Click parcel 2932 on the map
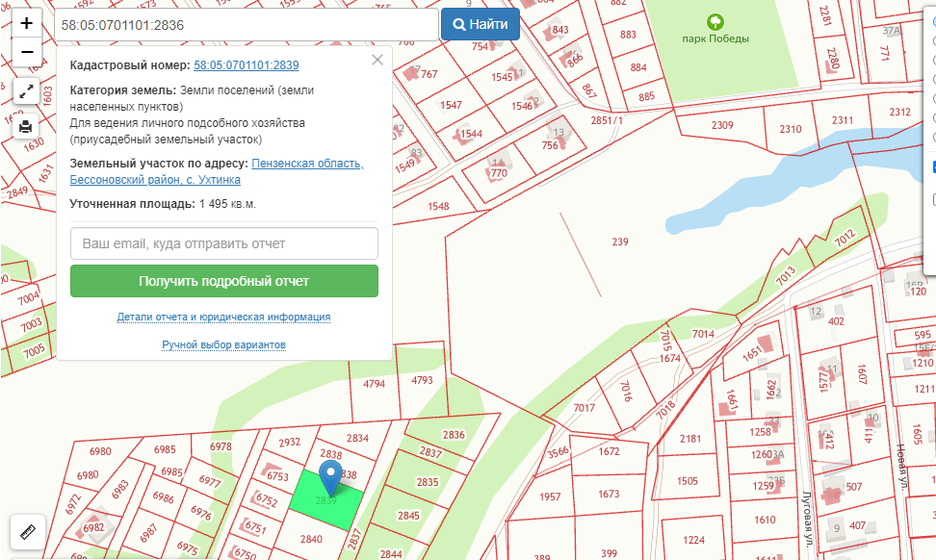This screenshot has width=936, height=560. click(x=290, y=442)
